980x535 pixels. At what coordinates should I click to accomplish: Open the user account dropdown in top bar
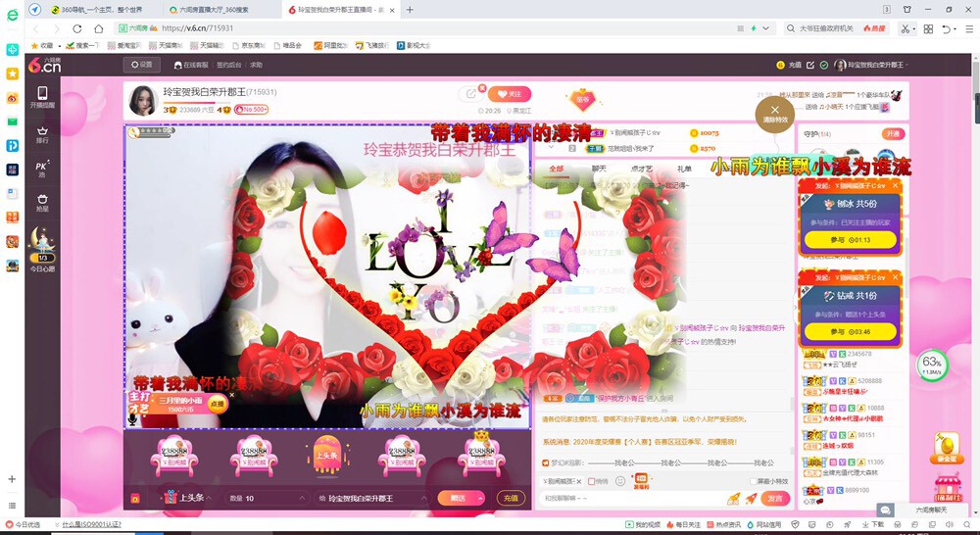pyautogui.click(x=872, y=65)
